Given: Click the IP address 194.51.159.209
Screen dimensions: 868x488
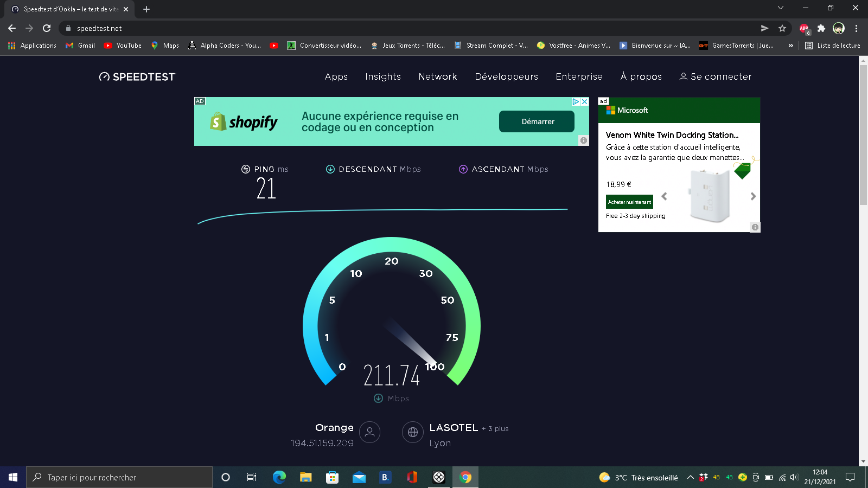Looking at the screenshot, I should [x=322, y=444].
